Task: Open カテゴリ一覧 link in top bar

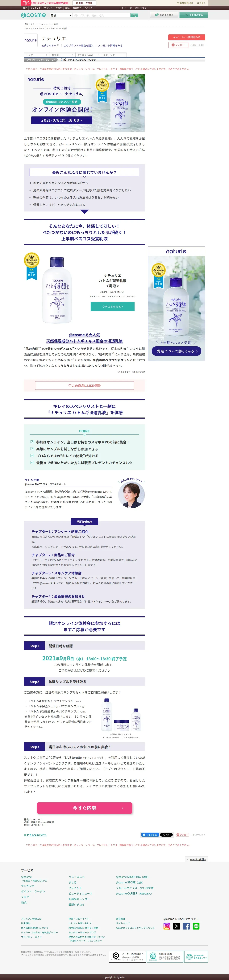Action: point(125,8)
